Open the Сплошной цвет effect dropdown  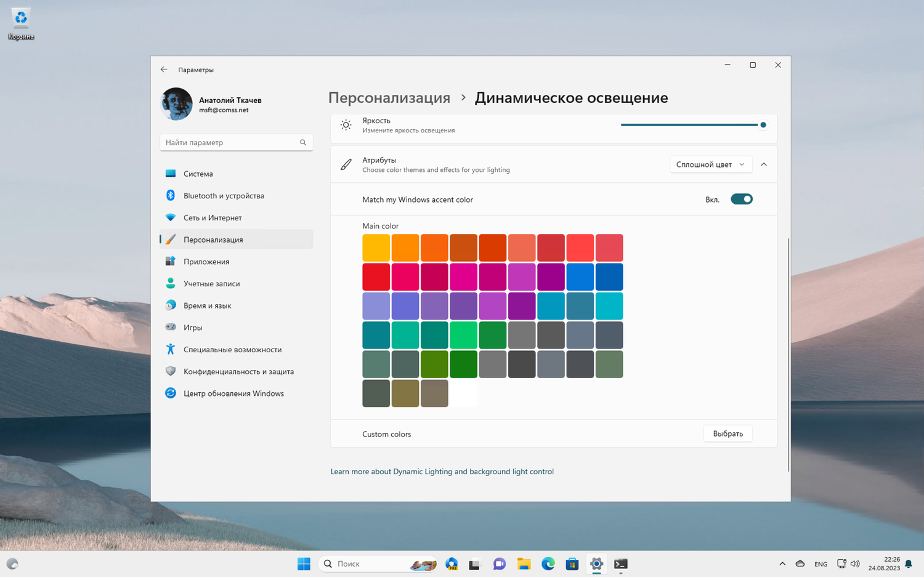(711, 164)
